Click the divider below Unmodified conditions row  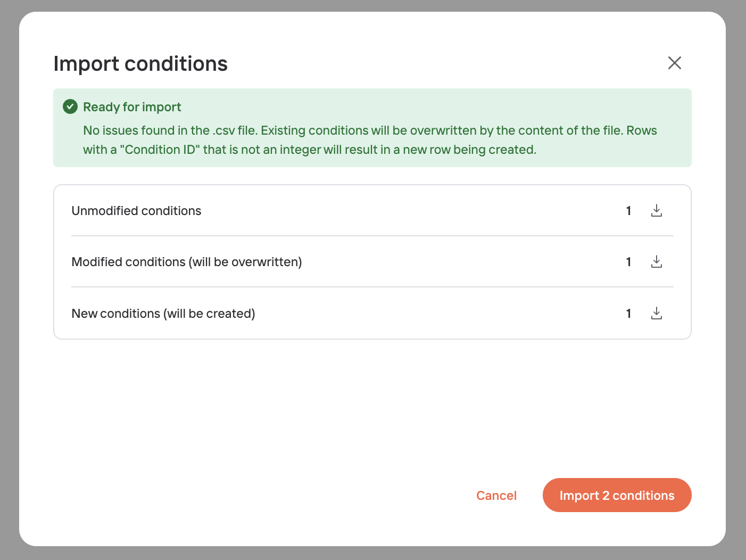point(372,236)
